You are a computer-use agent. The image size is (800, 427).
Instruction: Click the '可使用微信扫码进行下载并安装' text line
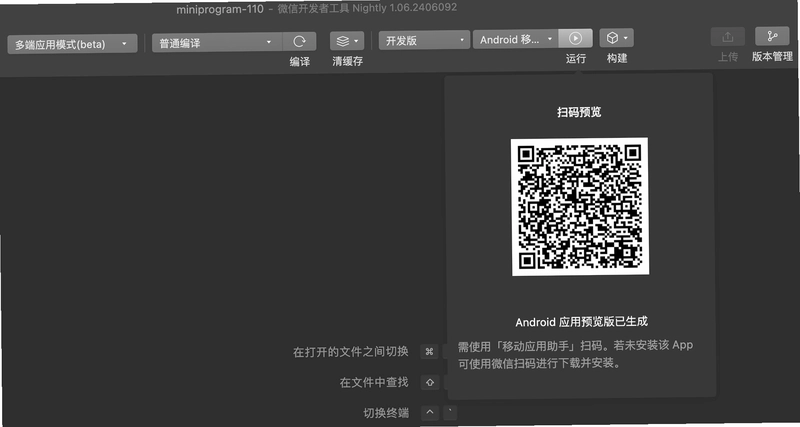[x=538, y=364]
